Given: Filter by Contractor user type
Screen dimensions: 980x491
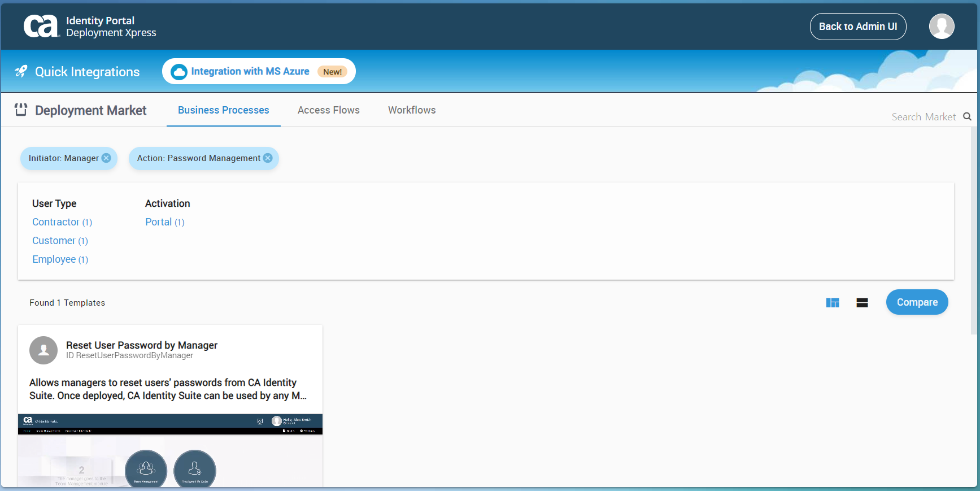Looking at the screenshot, I should (x=62, y=222).
